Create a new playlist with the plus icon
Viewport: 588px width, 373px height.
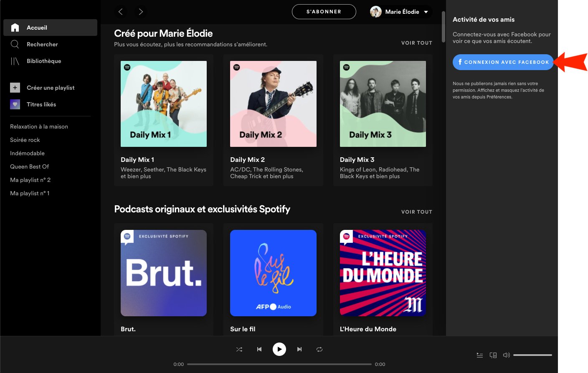(15, 88)
